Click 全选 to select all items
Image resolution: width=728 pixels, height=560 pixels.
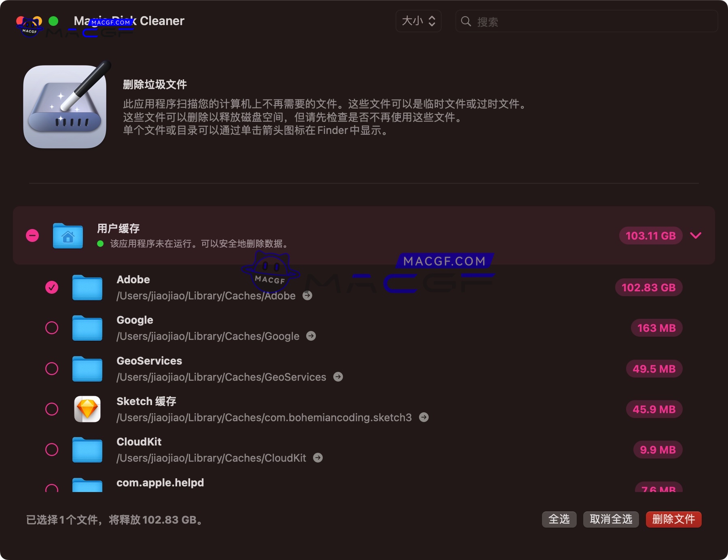click(559, 520)
